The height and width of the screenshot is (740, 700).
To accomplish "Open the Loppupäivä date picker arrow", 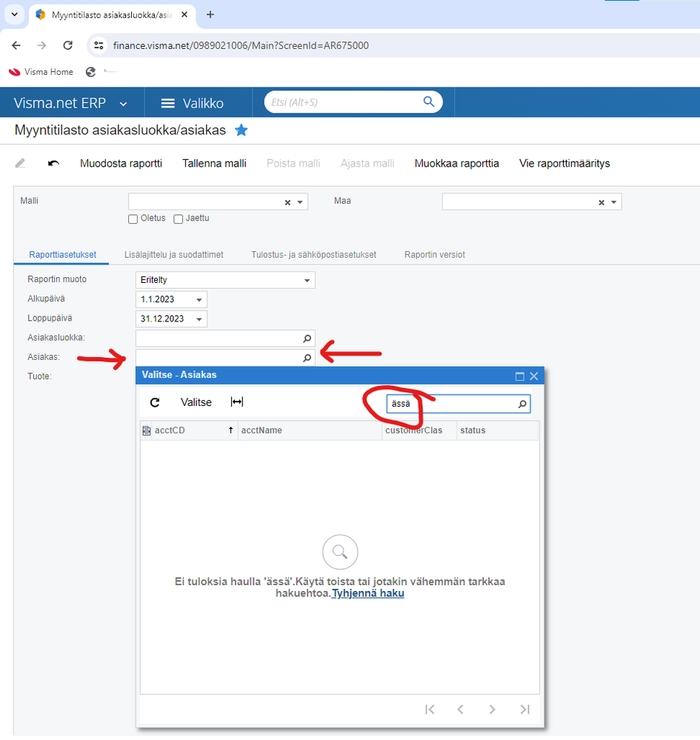I will click(x=199, y=319).
